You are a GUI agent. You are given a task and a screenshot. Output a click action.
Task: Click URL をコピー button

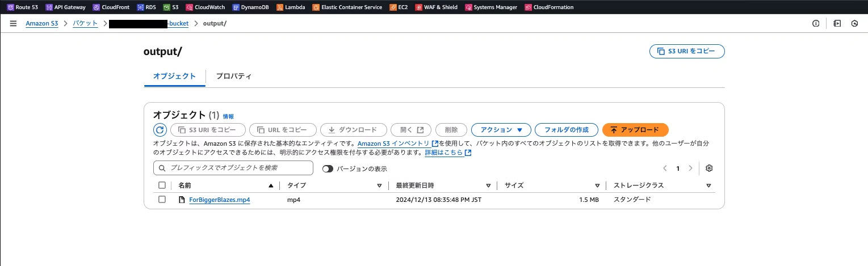point(283,130)
